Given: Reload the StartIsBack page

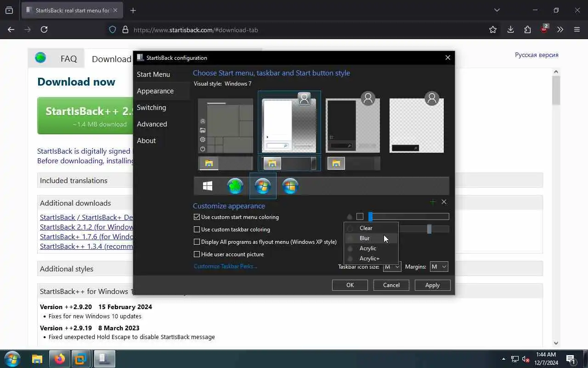Looking at the screenshot, I should pos(44,29).
